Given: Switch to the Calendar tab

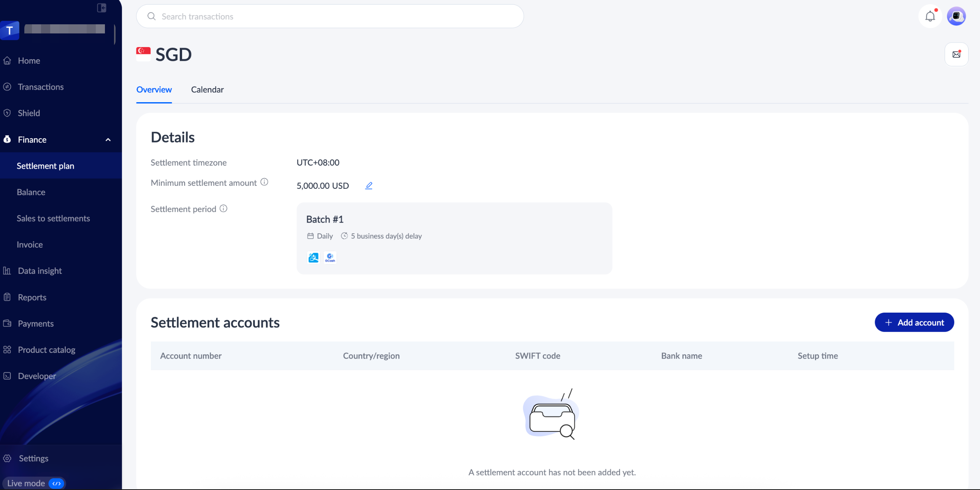Looking at the screenshot, I should pyautogui.click(x=207, y=89).
